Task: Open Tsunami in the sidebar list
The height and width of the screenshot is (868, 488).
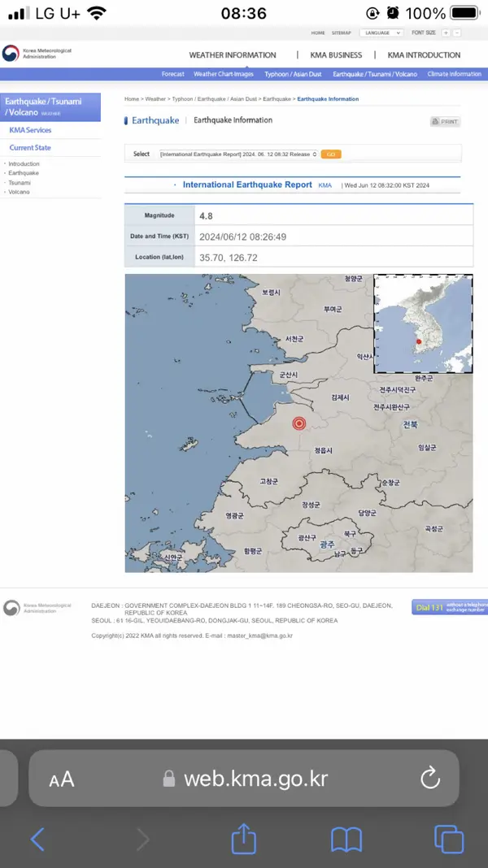Action: [20, 183]
